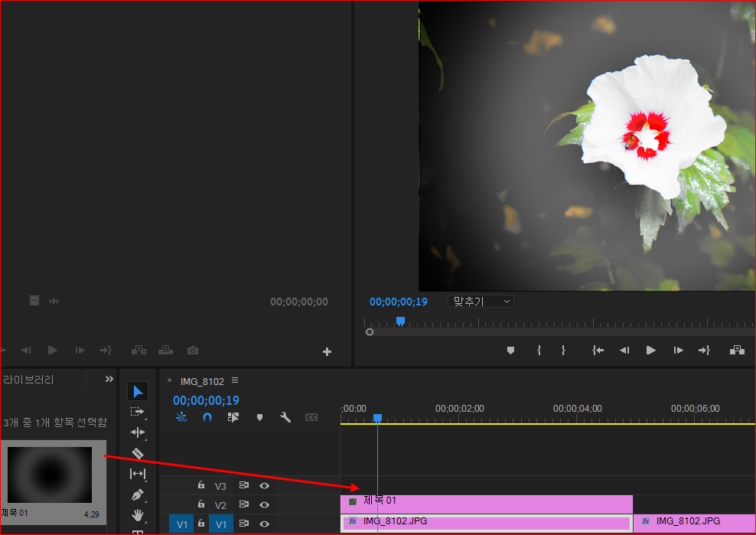Select 제목 01 thumbnail in project panel
Screen dimensions: 756x535
coord(50,475)
